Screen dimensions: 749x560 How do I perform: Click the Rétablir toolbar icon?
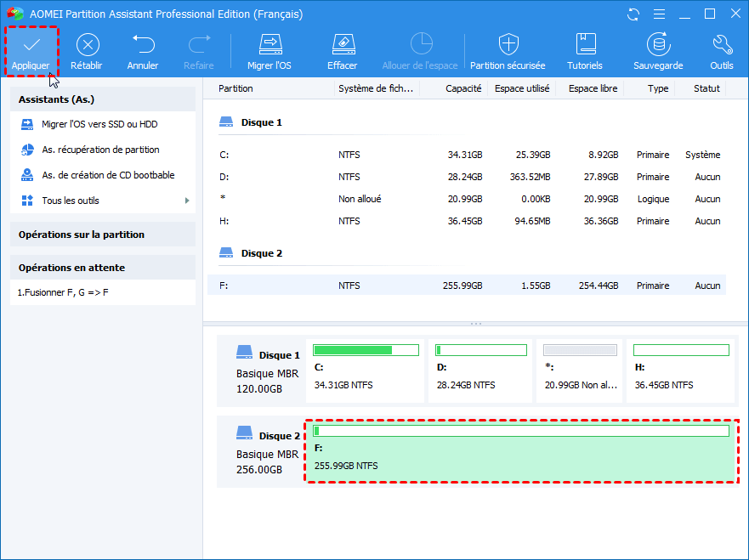[x=87, y=45]
